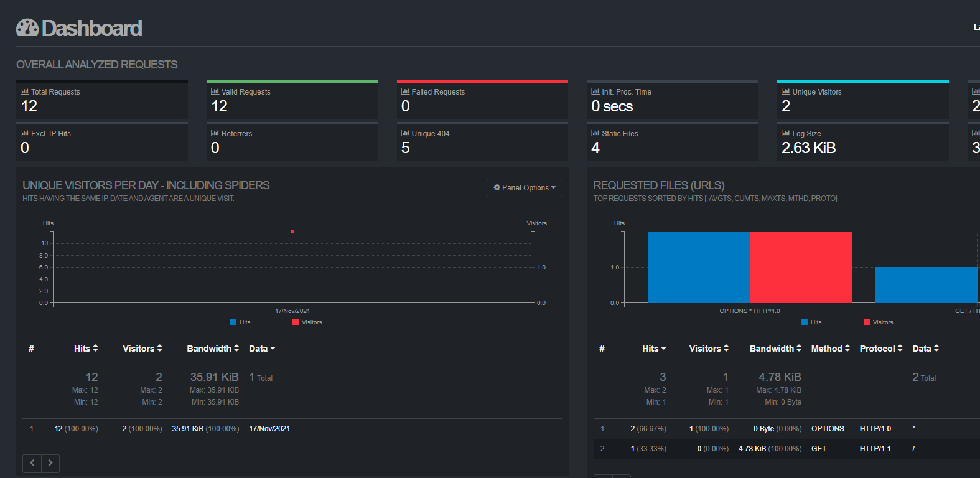
Task: Sort visitors table by Bandwidth
Action: click(213, 349)
